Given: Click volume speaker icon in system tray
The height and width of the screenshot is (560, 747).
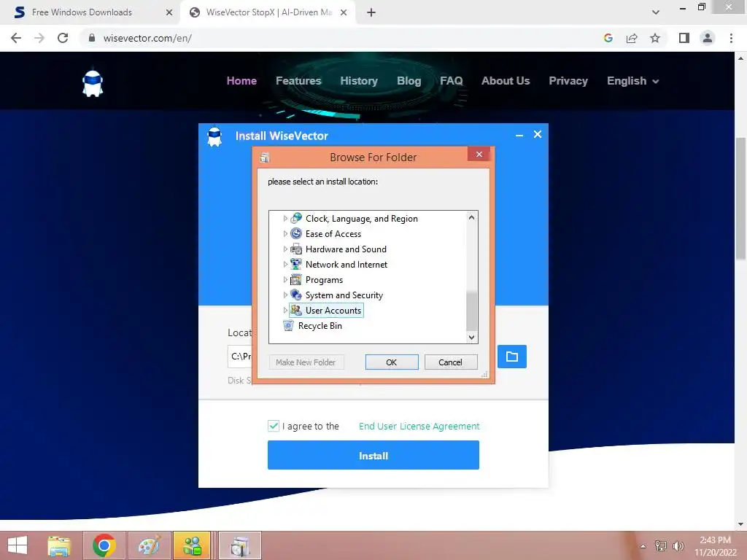Looking at the screenshot, I should click(x=678, y=545).
